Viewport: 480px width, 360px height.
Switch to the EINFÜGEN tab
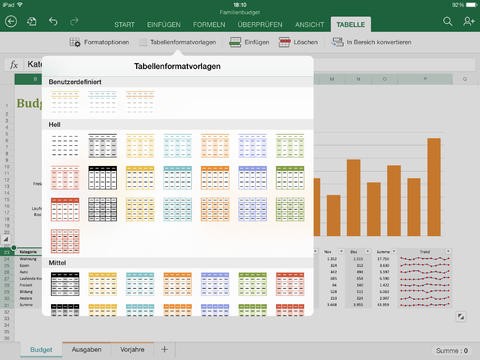(164, 25)
